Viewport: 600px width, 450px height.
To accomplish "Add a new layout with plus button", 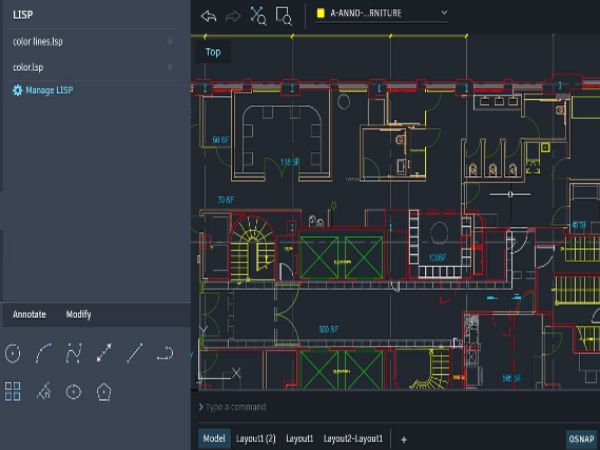I will (404, 440).
